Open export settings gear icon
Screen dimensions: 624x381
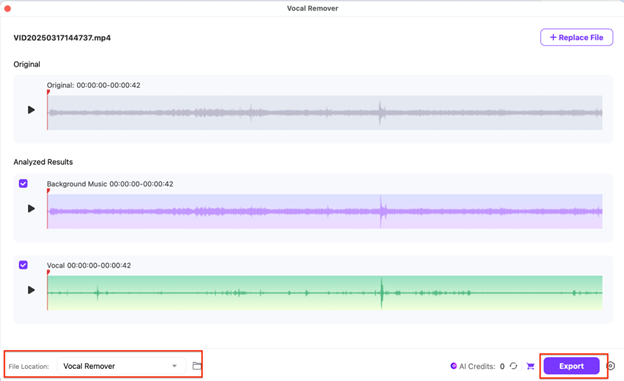tap(610, 366)
